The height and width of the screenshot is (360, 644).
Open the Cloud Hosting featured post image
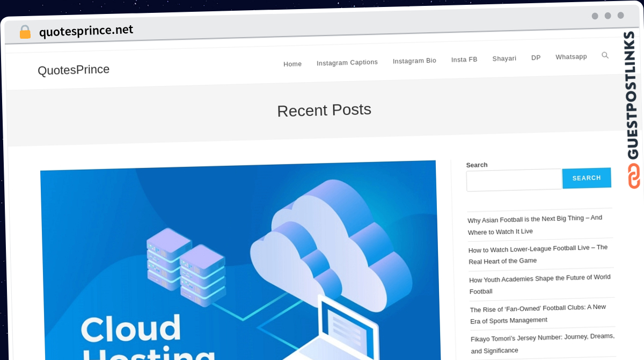tap(239, 260)
